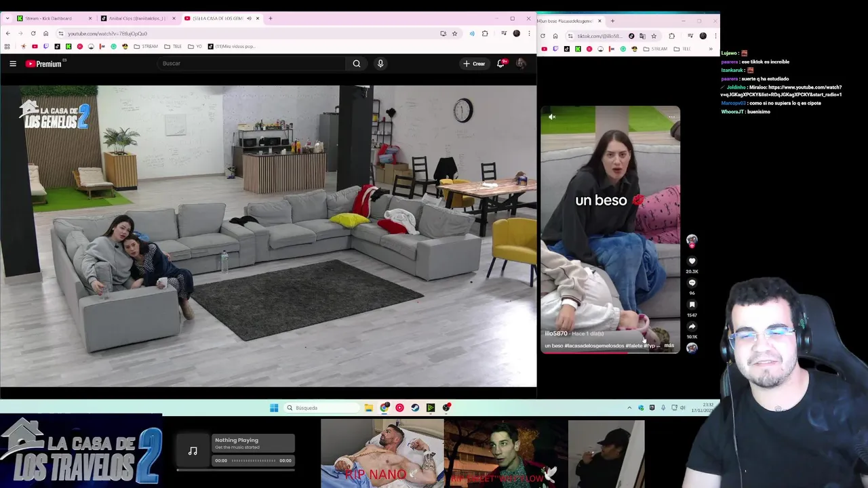Click La Casa de los Gemelos video player
Viewport: 868px width, 488px height.
click(269, 236)
